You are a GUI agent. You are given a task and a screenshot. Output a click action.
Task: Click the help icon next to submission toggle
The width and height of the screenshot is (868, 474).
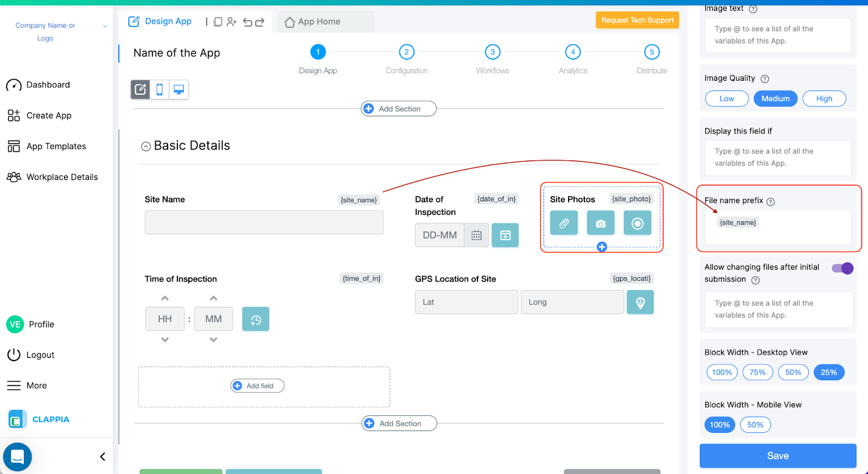[756, 280]
